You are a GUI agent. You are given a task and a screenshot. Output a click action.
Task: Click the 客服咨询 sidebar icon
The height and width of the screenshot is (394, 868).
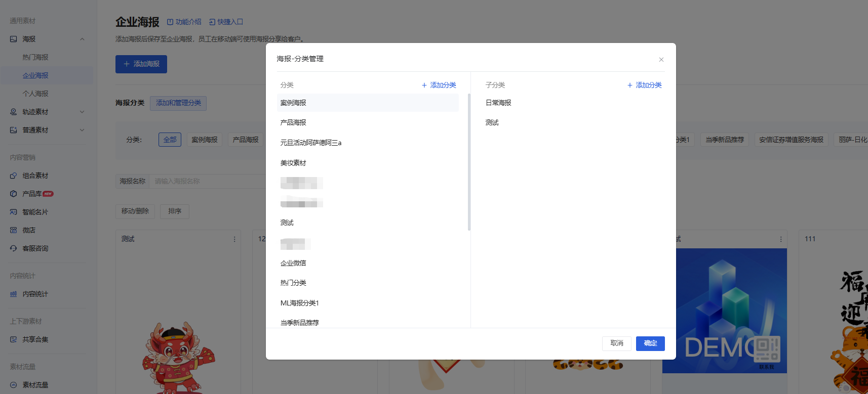14,248
